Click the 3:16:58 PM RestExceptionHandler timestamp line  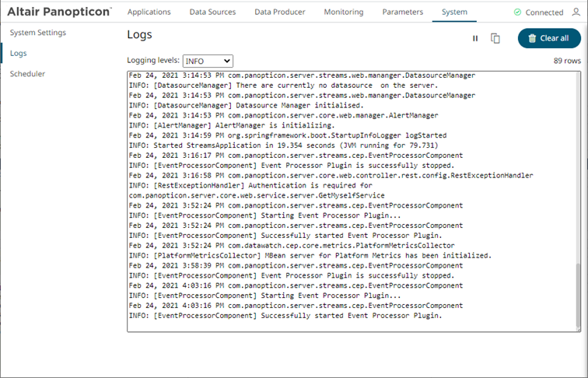pos(331,176)
